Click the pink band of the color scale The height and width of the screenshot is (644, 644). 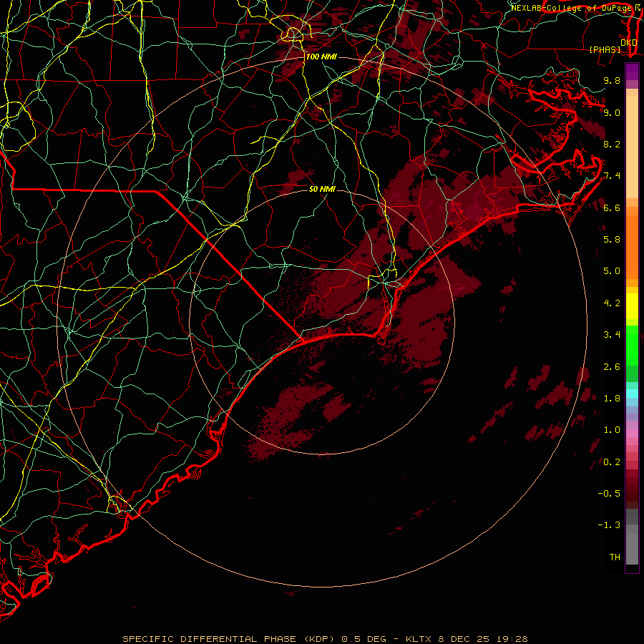(x=632, y=434)
